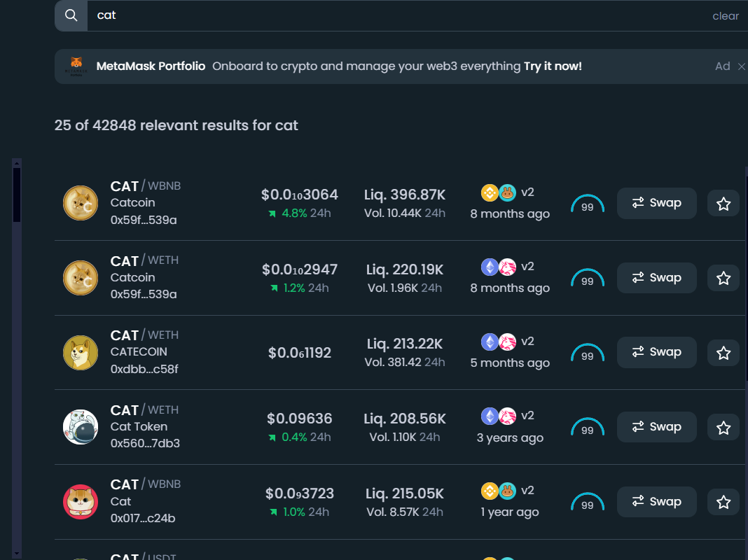Click the price $0.0₆1192
Screen dimensions: 748x560
pyautogui.click(x=300, y=353)
